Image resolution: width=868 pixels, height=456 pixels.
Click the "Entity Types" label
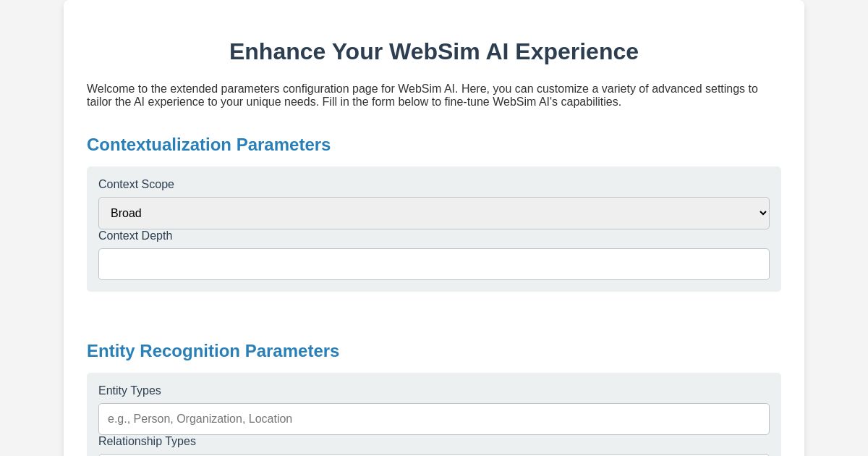129,391
